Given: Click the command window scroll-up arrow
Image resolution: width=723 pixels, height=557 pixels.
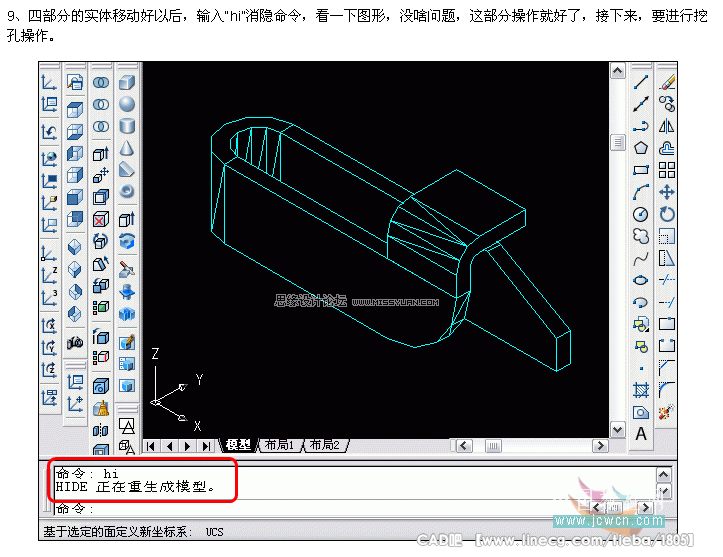Looking at the screenshot, I should pyautogui.click(x=664, y=474).
